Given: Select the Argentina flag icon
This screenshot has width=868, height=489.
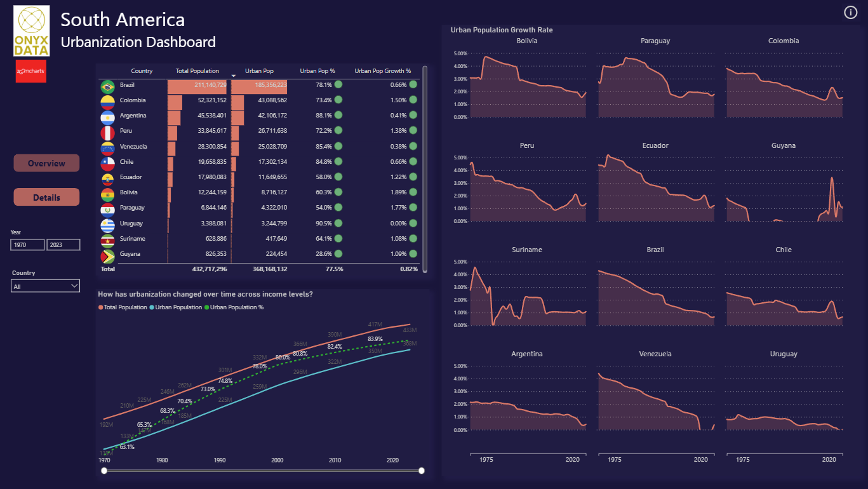Looking at the screenshot, I should pos(107,117).
